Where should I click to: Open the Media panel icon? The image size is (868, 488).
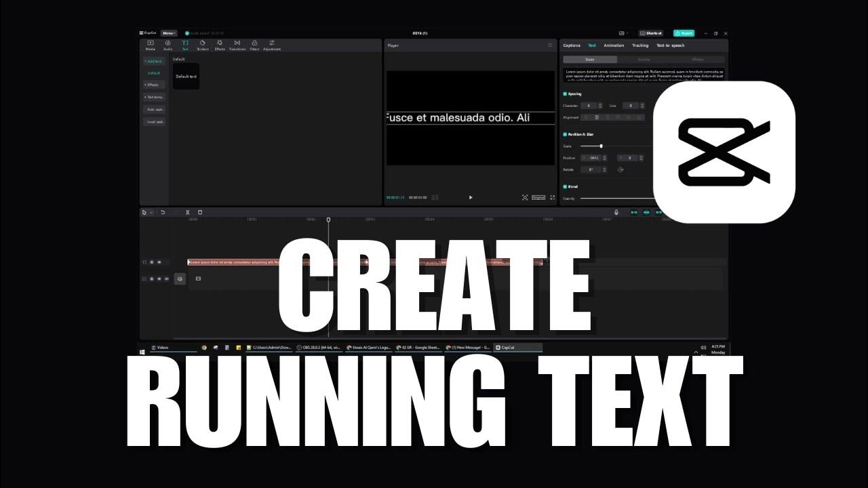(x=151, y=45)
